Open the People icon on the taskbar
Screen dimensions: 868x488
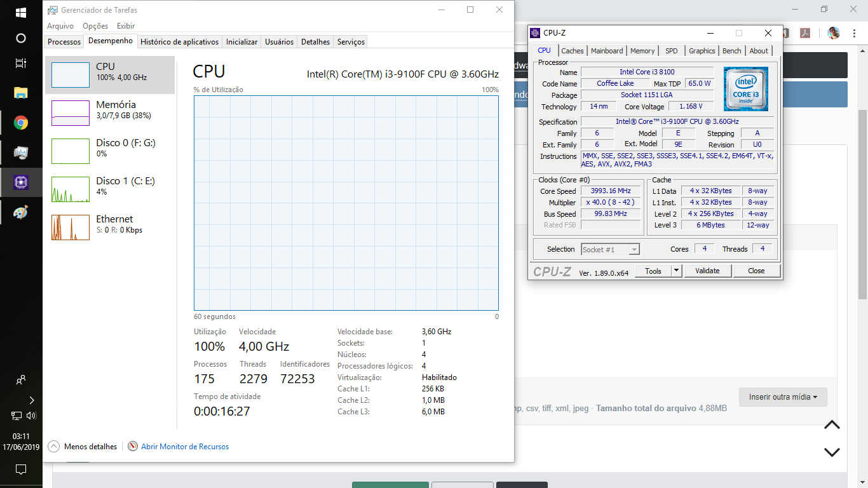pos(21,380)
